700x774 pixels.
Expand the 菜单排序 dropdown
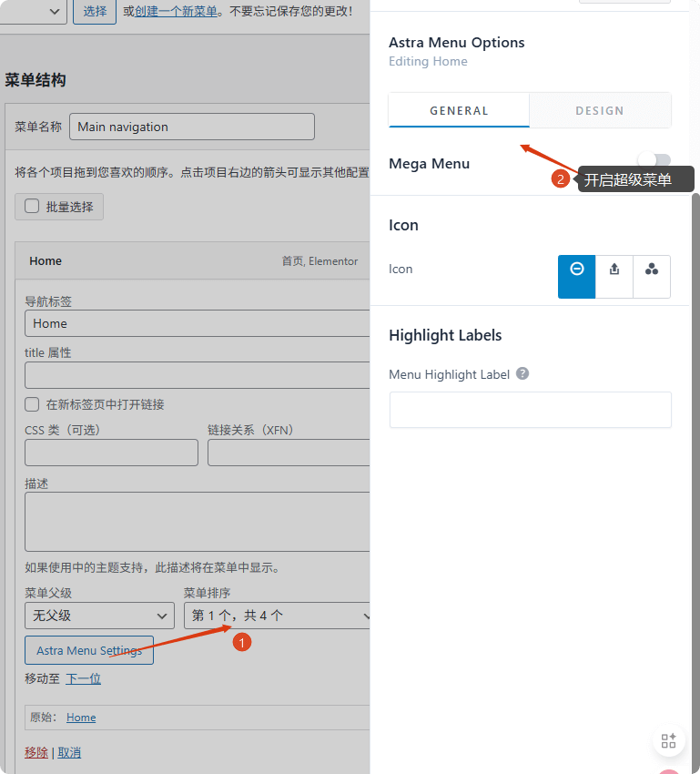pyautogui.click(x=276, y=616)
